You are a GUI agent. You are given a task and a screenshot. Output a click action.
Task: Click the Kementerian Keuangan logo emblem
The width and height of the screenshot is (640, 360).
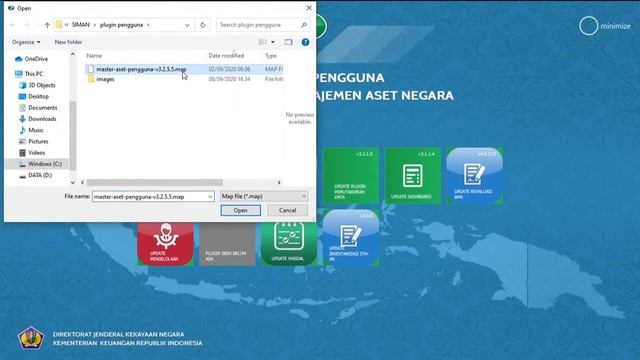pos(31,338)
